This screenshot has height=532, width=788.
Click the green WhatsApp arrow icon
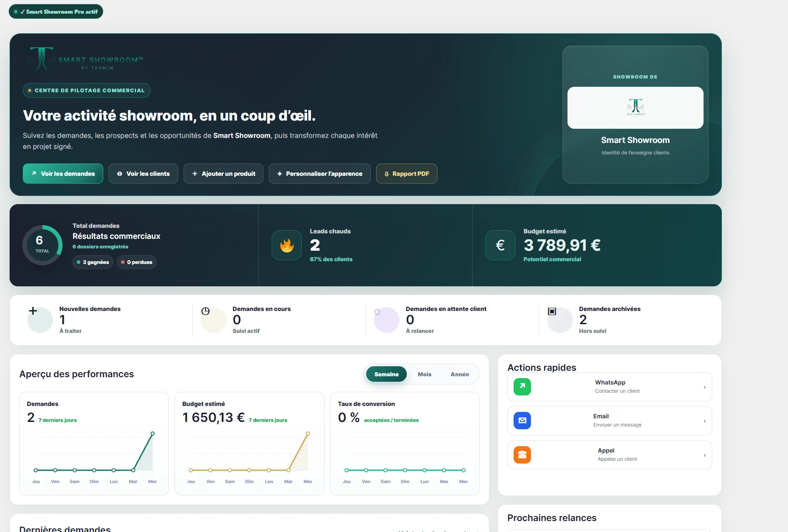coord(522,387)
